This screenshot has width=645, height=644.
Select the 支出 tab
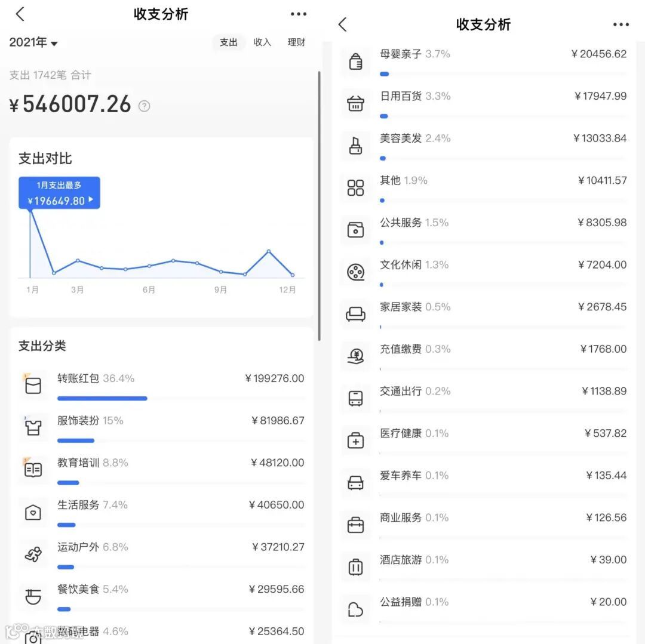pos(229,42)
